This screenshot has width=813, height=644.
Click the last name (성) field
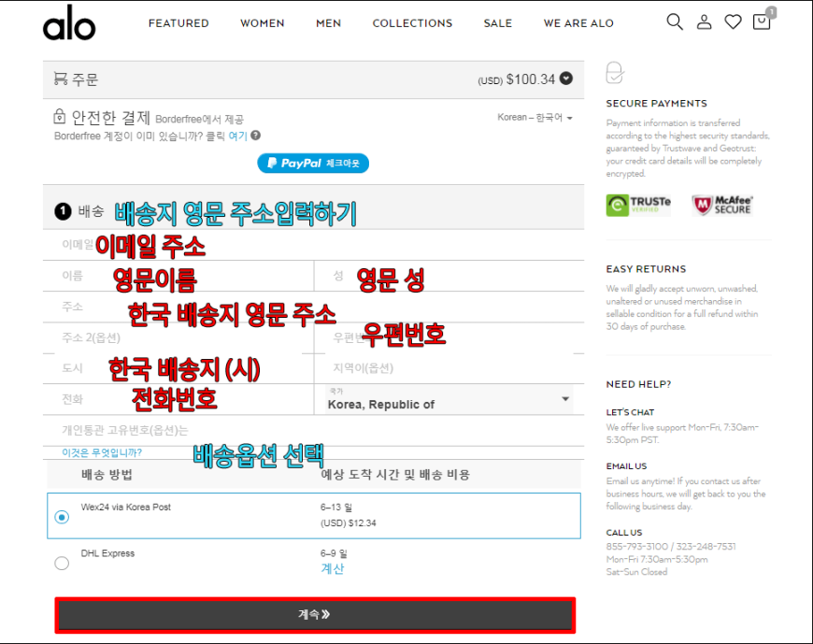pos(449,276)
